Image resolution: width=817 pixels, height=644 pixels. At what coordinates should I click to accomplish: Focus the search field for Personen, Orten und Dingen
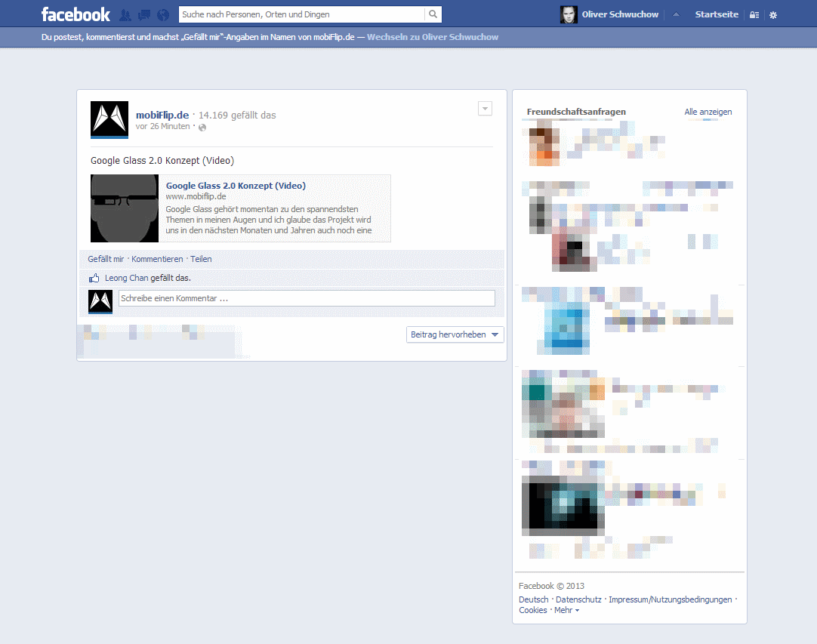pos(302,14)
